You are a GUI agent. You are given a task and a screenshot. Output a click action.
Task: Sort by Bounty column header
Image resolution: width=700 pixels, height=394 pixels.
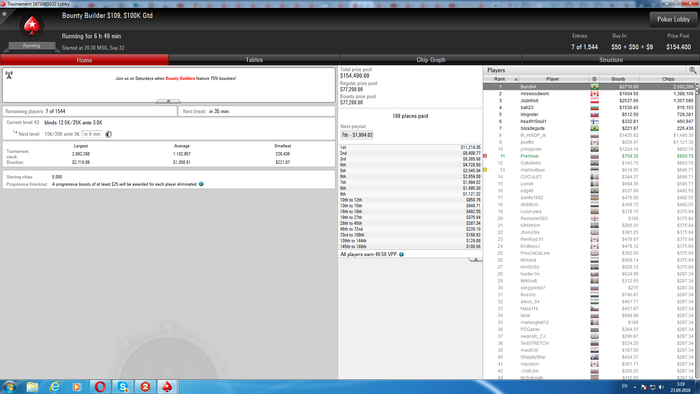618,79
